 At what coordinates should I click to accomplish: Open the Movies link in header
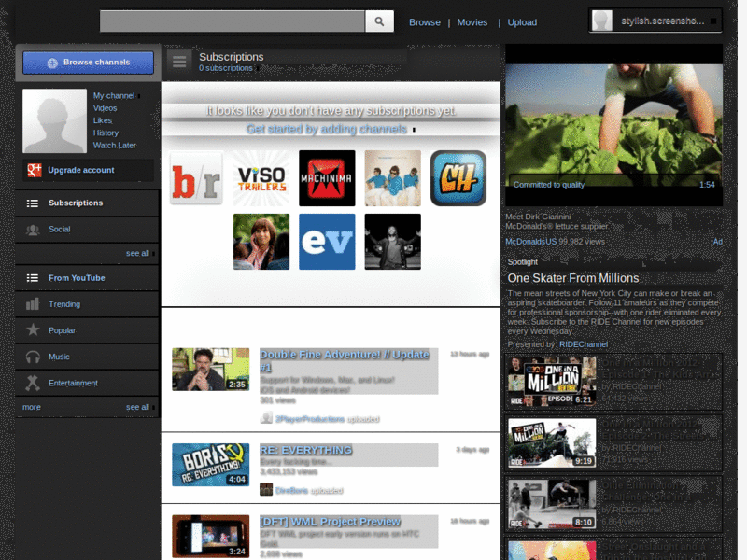472,22
